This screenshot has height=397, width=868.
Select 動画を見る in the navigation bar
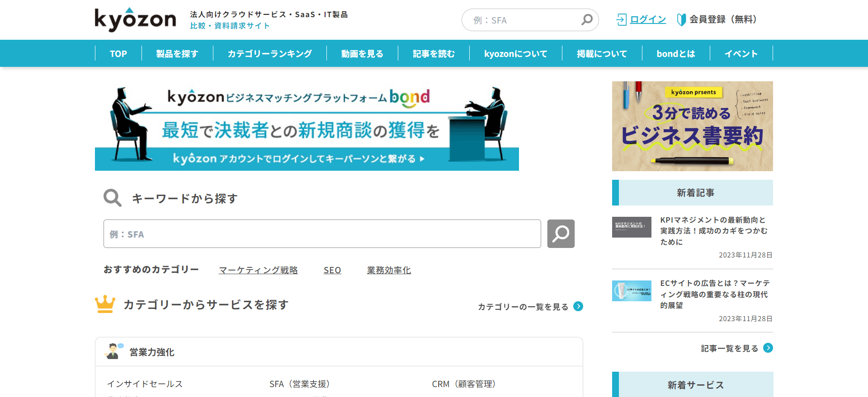[x=362, y=54]
